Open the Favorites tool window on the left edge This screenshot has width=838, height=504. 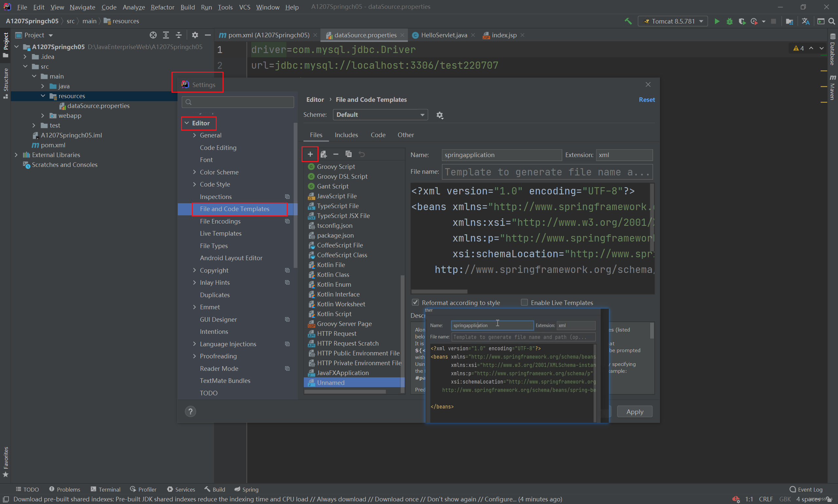pyautogui.click(x=6, y=462)
